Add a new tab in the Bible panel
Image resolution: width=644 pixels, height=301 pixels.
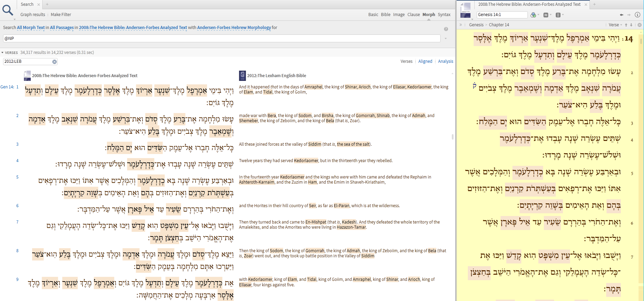[594, 4]
